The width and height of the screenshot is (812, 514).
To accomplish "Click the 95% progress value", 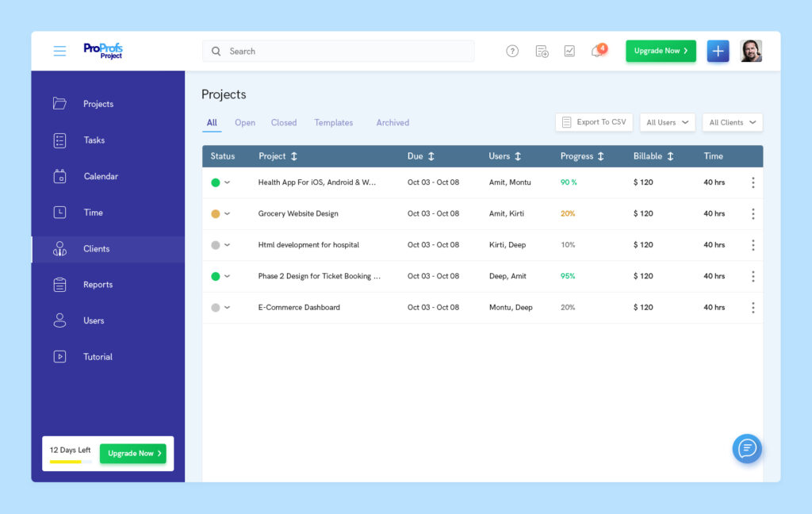I will click(568, 276).
